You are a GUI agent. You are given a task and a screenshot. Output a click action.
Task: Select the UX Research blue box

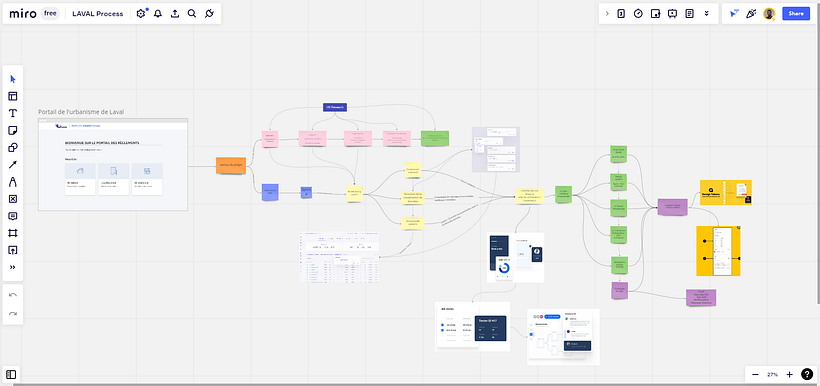[x=335, y=107]
